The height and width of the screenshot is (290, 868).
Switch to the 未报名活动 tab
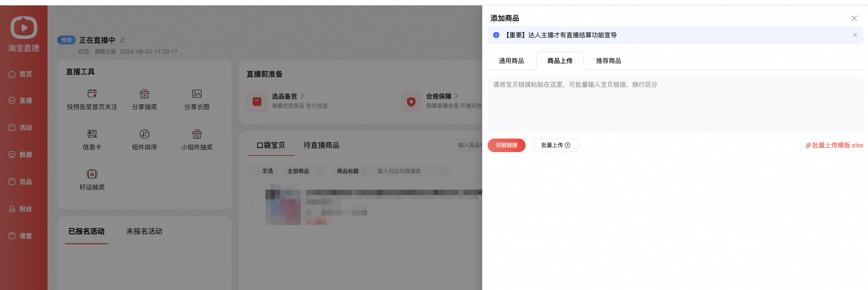pyautogui.click(x=144, y=231)
